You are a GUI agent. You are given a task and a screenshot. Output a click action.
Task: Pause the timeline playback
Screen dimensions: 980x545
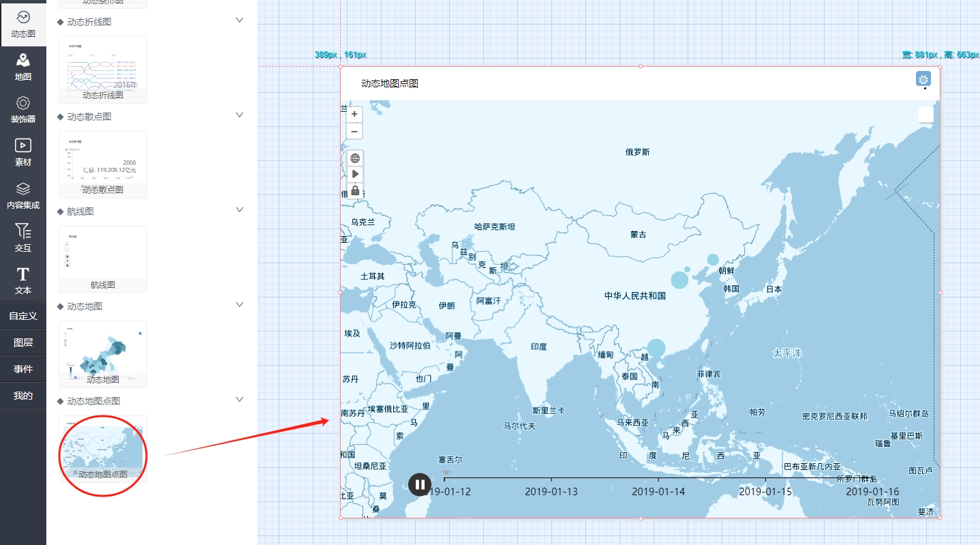coord(420,484)
